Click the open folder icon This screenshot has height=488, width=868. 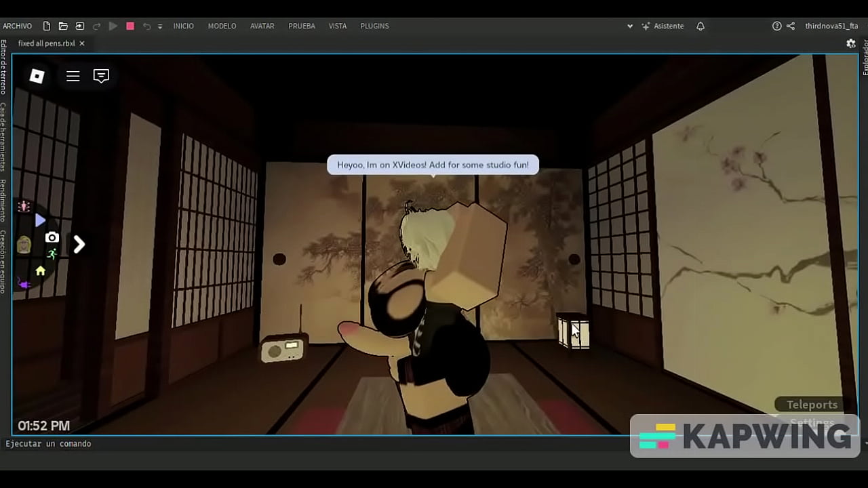tap(63, 26)
